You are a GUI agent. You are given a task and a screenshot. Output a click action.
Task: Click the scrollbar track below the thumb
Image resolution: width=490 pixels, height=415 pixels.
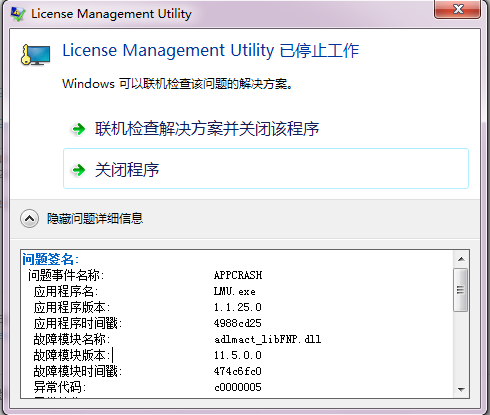pyautogui.click(x=461, y=347)
